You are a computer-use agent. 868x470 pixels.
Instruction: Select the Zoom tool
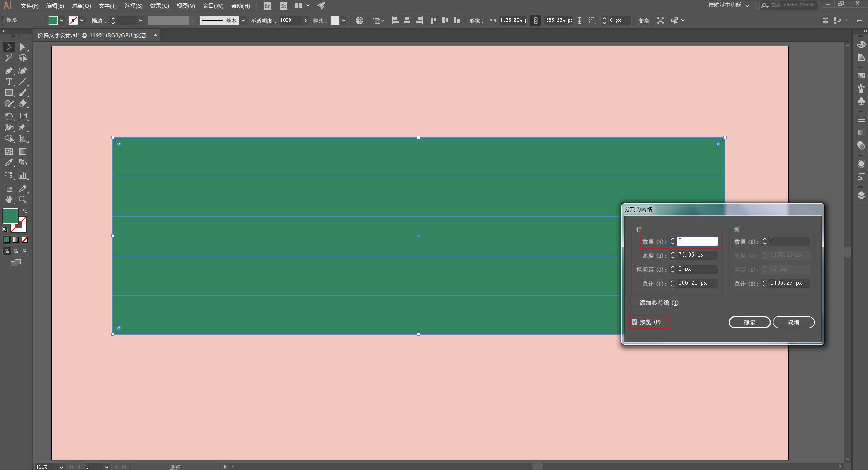23,199
